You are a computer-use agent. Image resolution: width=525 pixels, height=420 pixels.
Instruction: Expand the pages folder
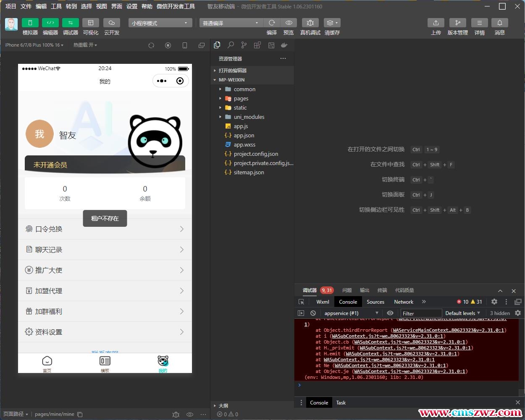pos(241,98)
